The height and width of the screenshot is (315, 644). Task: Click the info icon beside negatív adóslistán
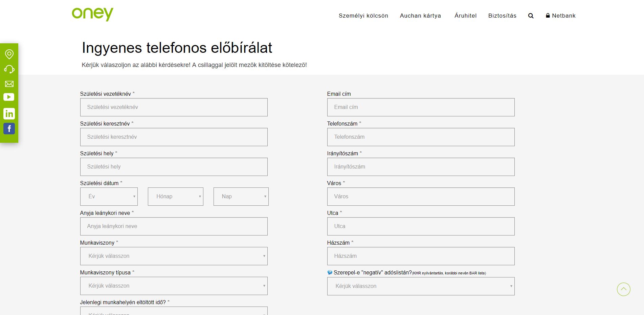coord(330,272)
